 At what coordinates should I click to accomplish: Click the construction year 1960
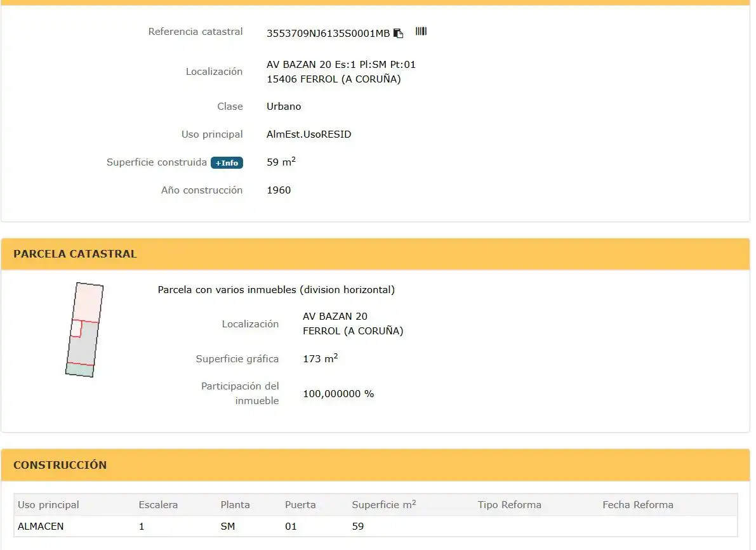click(x=279, y=190)
